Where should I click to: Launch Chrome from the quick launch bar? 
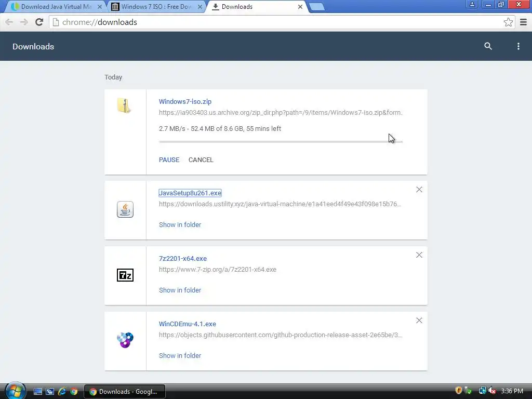coord(74,392)
